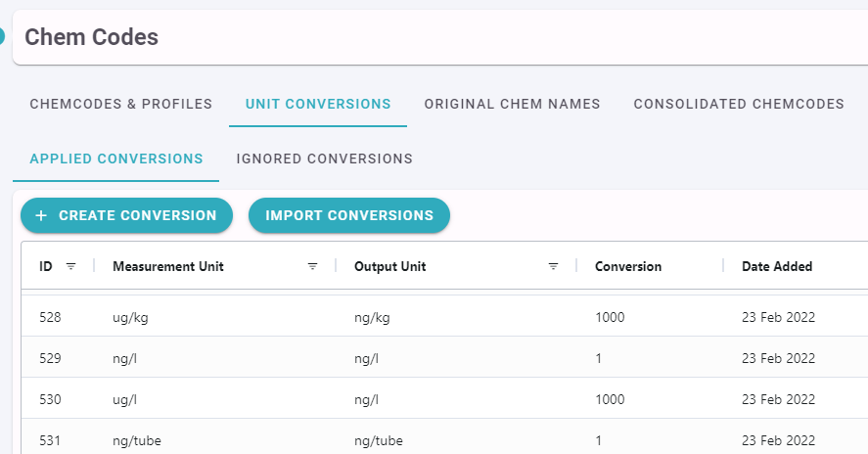Sort by the Date Added column header
The image size is (868, 454).
point(777,266)
